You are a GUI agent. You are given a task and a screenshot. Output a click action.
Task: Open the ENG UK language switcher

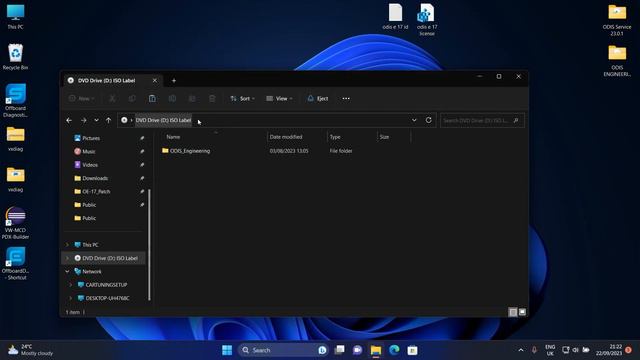click(x=550, y=350)
